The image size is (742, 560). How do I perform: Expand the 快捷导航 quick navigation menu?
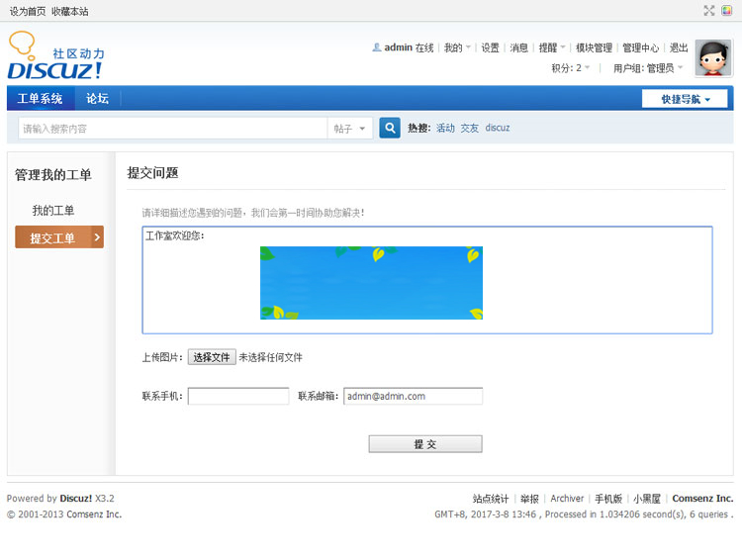[685, 99]
